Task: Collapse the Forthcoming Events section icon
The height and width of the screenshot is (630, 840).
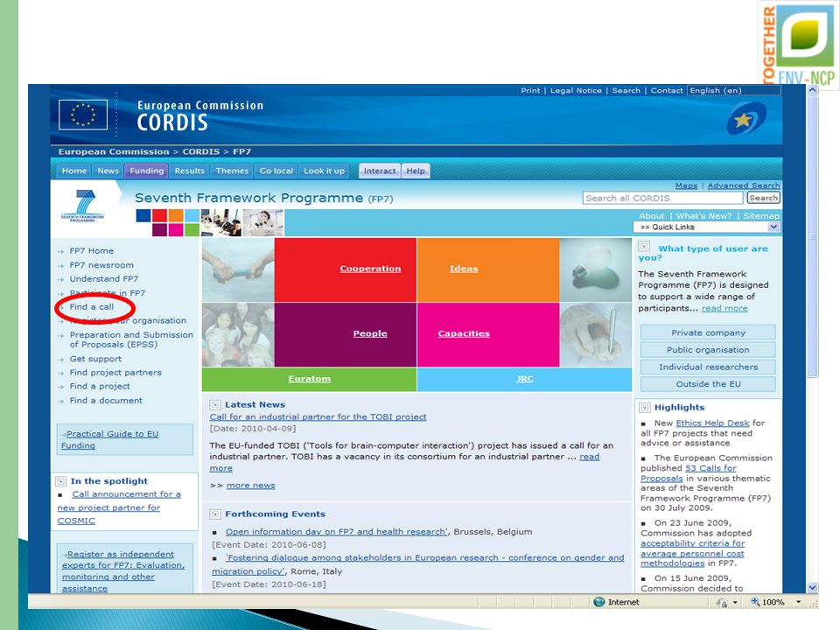Action: (215, 514)
